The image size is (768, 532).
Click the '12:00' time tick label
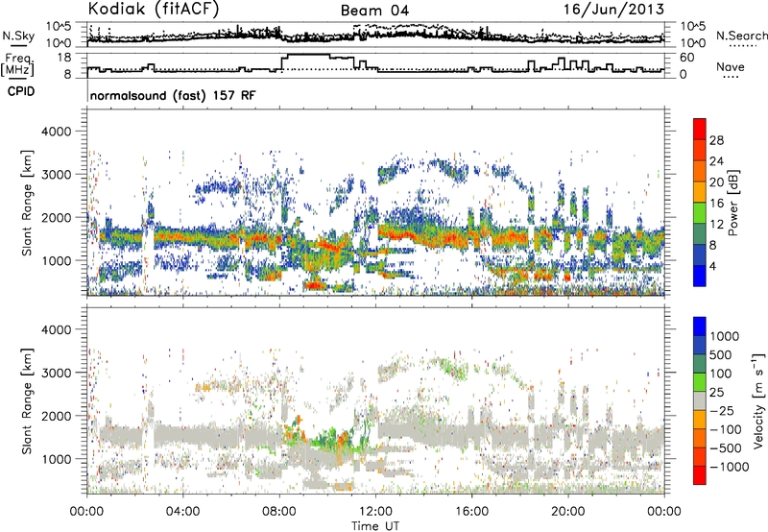click(375, 512)
